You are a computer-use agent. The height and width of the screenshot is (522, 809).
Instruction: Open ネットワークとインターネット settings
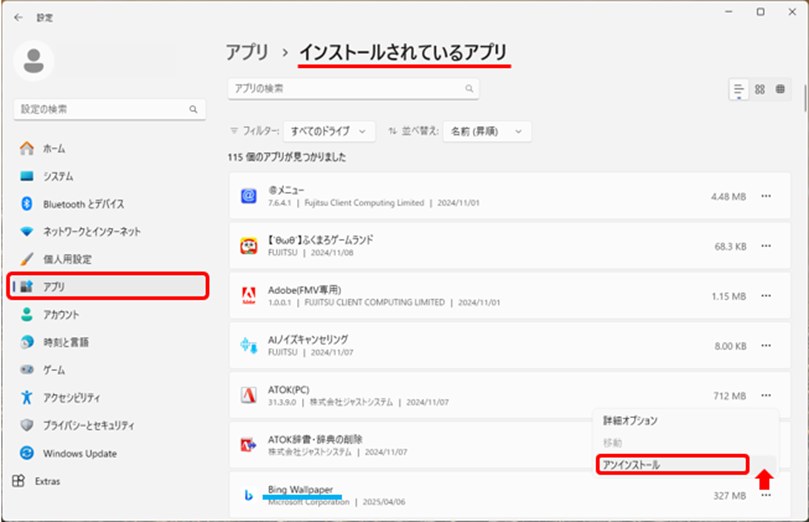coord(108,232)
